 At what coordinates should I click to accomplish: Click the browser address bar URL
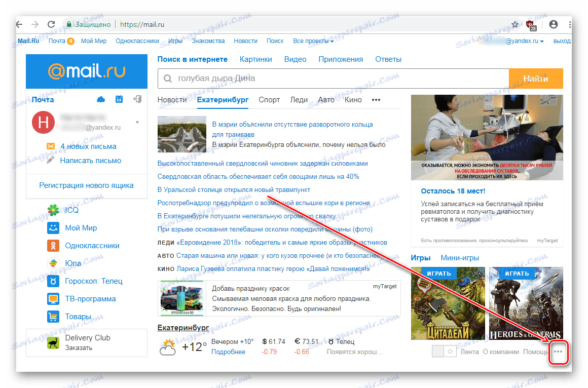[x=142, y=24]
